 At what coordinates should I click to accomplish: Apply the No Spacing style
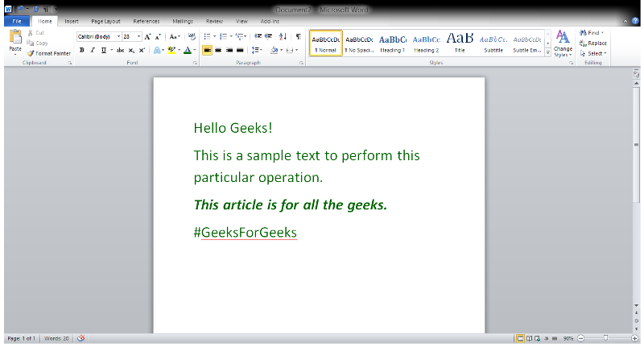pyautogui.click(x=359, y=43)
